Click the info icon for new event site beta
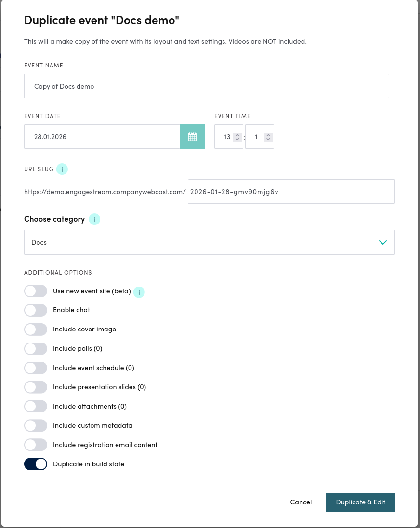This screenshot has height=528, width=420. point(139,292)
